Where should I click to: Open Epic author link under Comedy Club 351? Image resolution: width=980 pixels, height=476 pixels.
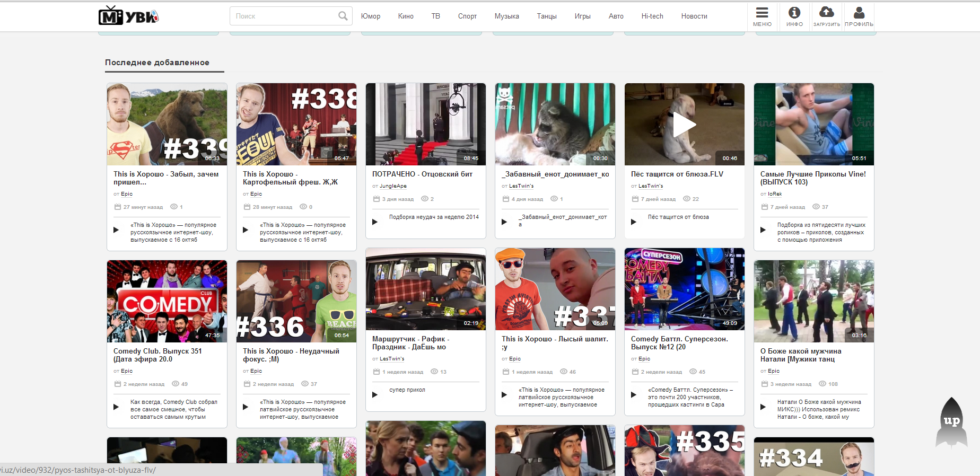coord(127,371)
